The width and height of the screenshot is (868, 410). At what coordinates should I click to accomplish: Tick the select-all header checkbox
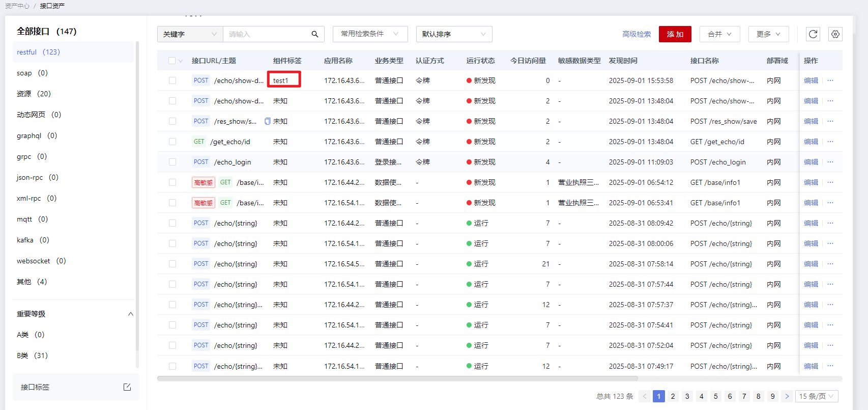(172, 61)
